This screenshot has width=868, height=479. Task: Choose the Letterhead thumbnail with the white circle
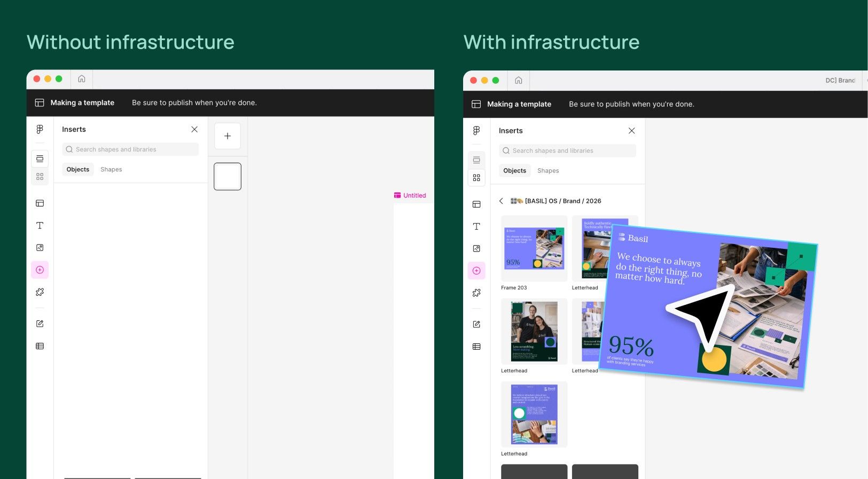pos(534,414)
